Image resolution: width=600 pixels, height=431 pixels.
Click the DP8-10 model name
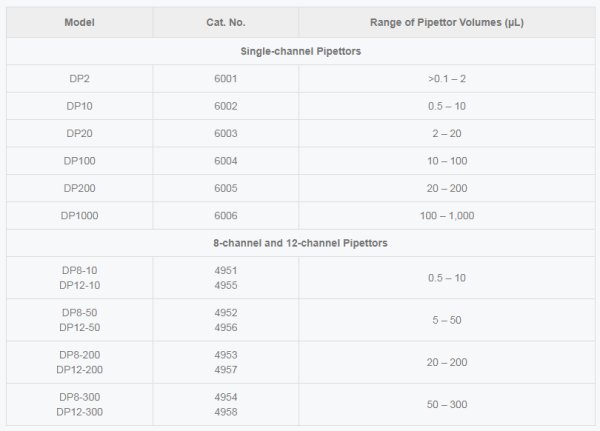[79, 271]
